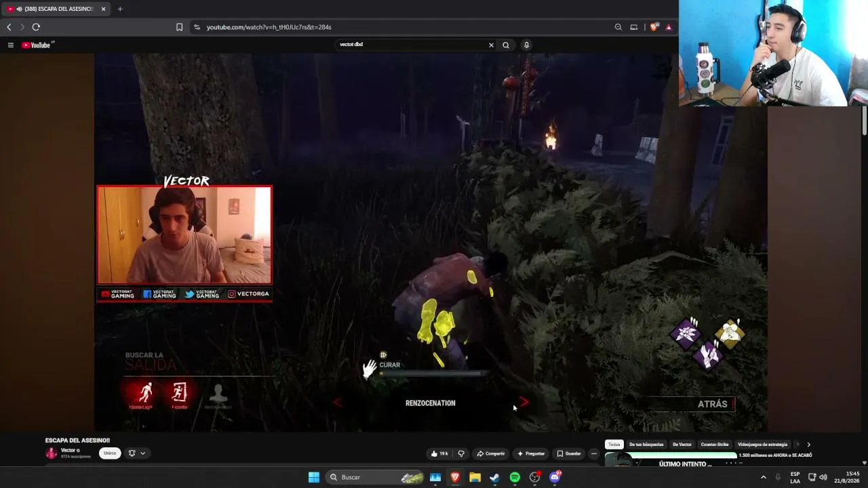Open network settings from the system tray
This screenshot has width=868, height=488.
812,477
